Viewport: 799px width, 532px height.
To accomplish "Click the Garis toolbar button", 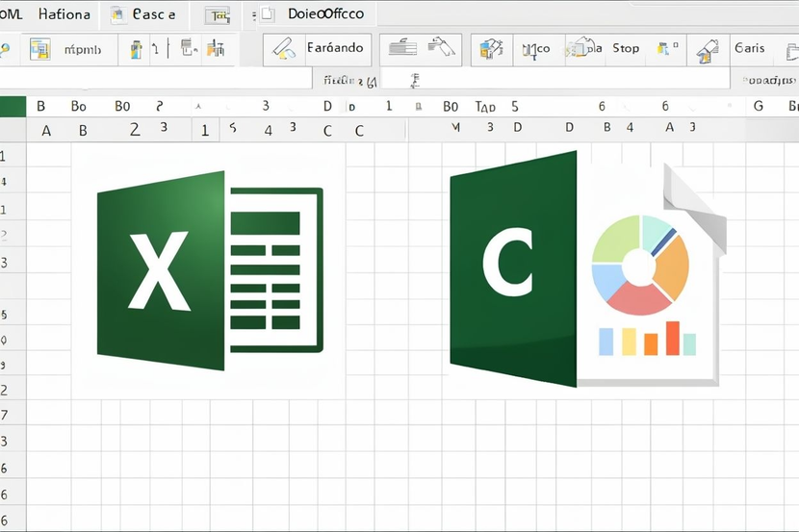I will coord(750,48).
